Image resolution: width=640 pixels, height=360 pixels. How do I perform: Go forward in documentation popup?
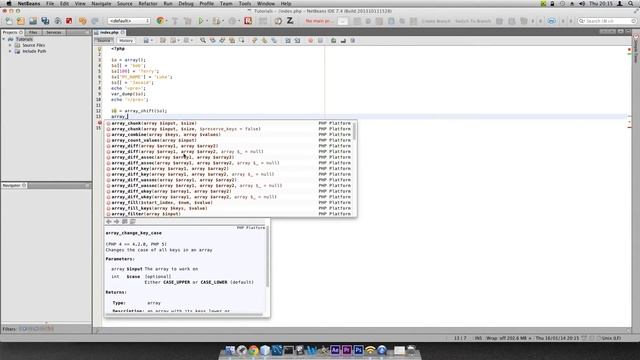click(x=117, y=221)
